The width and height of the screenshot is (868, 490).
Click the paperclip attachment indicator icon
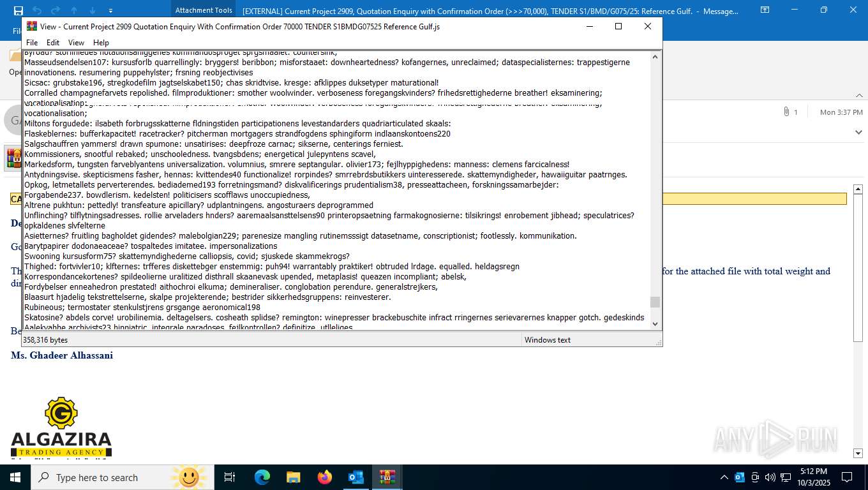786,112
